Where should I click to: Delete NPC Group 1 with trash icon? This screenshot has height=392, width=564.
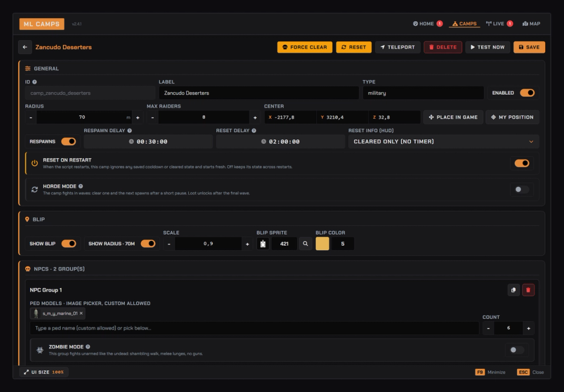tap(528, 290)
